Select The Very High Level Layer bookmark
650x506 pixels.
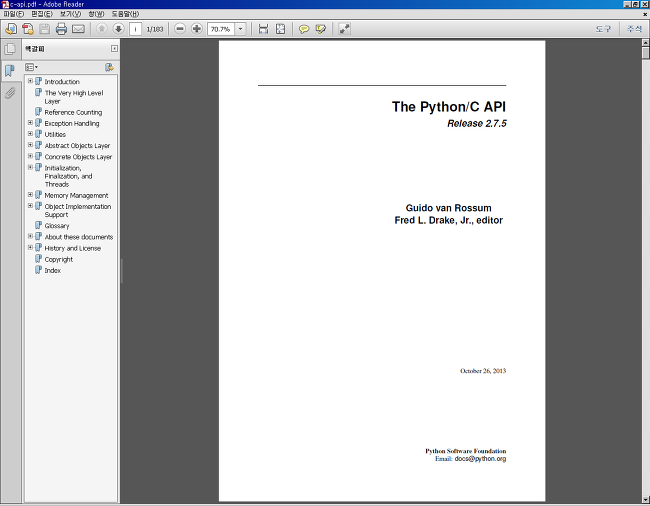click(x=74, y=97)
